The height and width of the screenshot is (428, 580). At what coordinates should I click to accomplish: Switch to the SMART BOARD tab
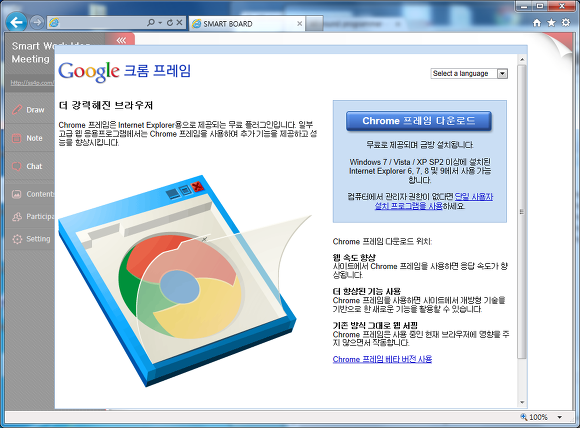247,24
